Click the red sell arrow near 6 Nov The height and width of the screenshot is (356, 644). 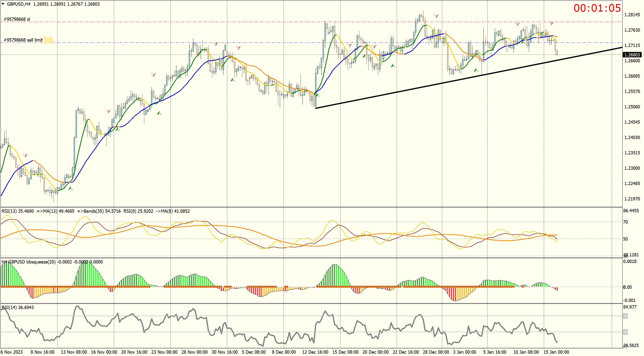[x=25, y=156]
